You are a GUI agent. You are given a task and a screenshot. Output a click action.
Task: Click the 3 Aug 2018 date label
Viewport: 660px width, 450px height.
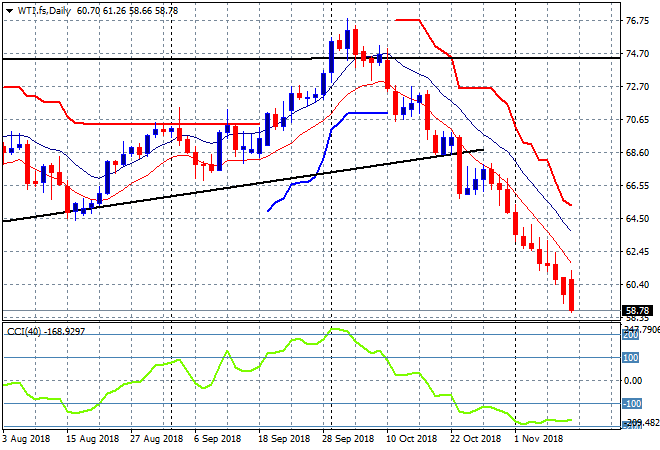click(x=26, y=439)
